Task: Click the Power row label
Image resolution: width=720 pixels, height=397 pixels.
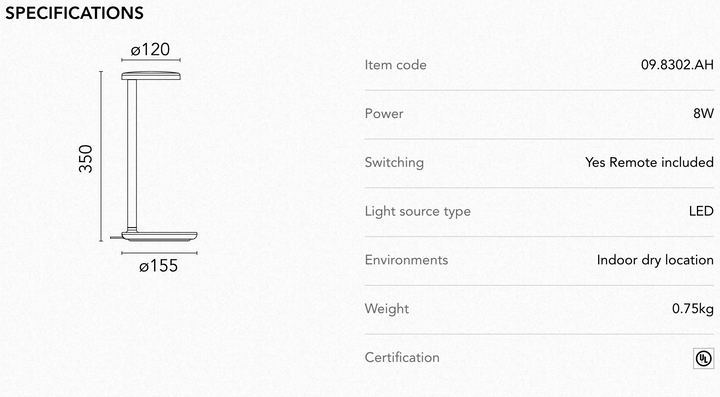Action: [x=384, y=113]
